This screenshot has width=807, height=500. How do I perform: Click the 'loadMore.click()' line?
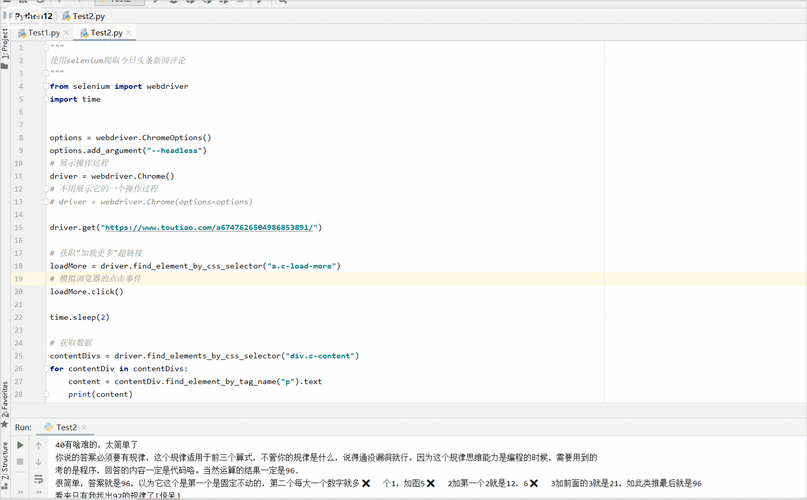tap(86, 291)
